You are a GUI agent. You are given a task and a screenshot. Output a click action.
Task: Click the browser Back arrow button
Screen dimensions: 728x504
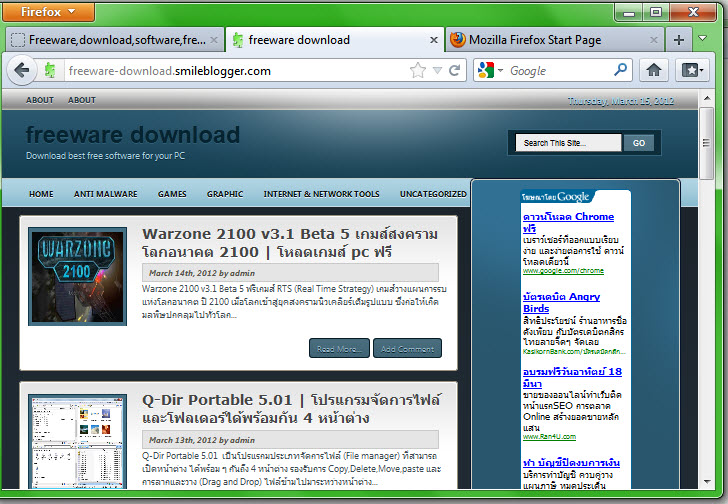click(22, 71)
